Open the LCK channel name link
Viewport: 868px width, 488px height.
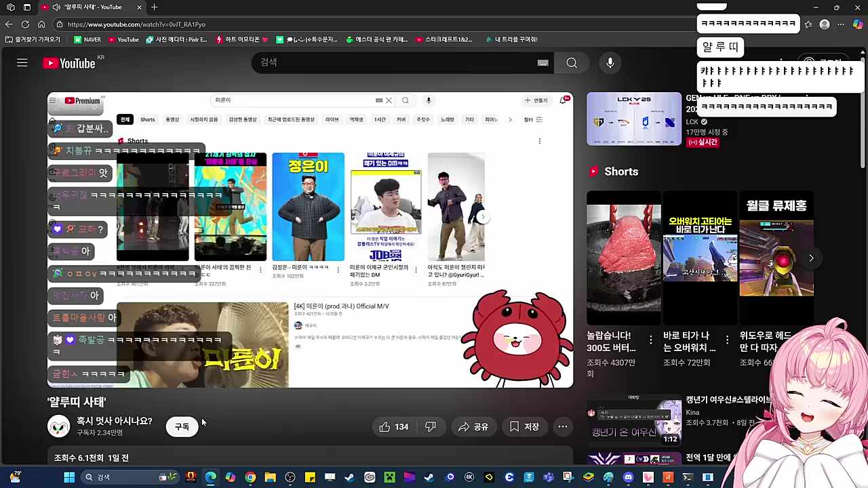691,122
